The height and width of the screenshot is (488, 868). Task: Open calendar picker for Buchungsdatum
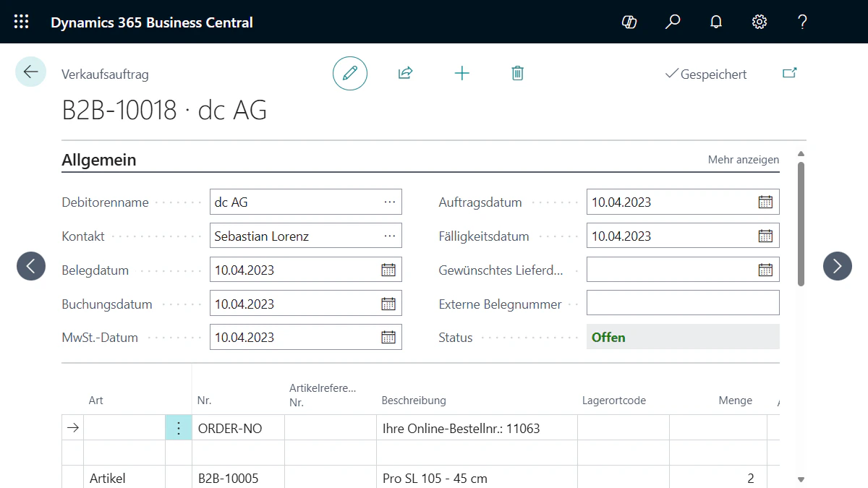[388, 304]
